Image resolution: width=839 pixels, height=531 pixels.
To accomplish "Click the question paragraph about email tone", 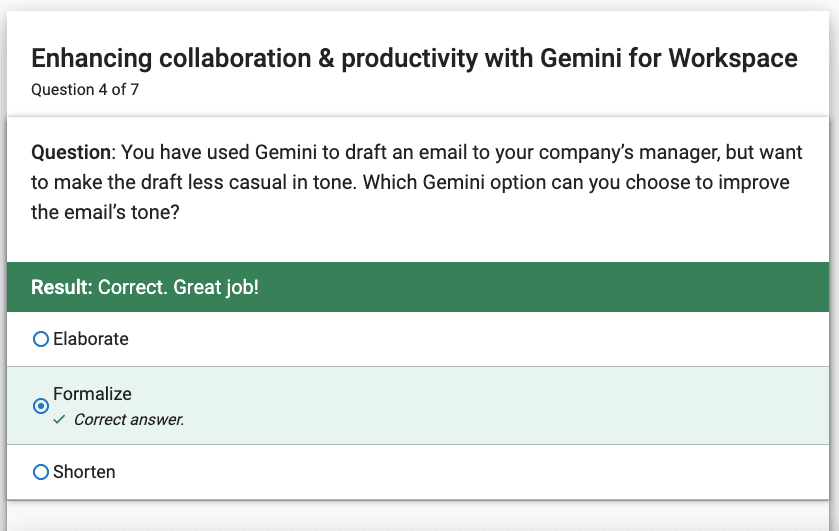I will coord(417,183).
